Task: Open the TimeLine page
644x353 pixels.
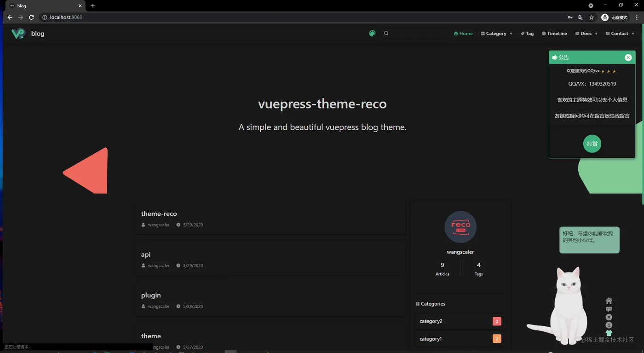Action: (554, 34)
